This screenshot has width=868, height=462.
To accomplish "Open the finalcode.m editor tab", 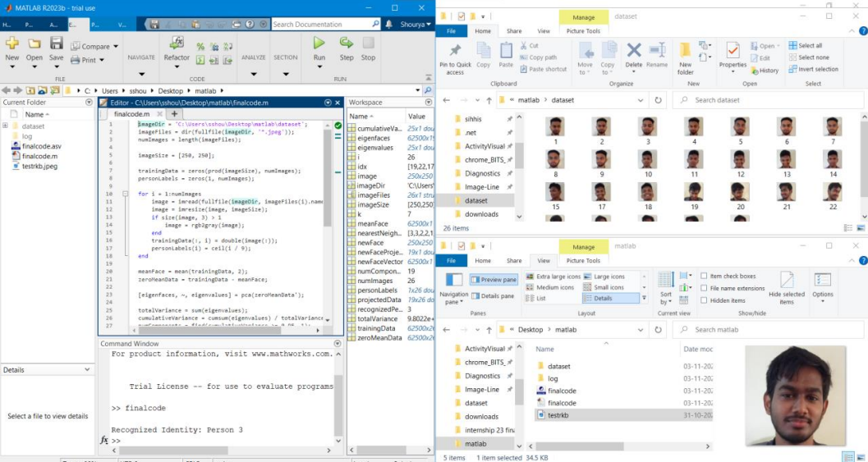I will (131, 114).
